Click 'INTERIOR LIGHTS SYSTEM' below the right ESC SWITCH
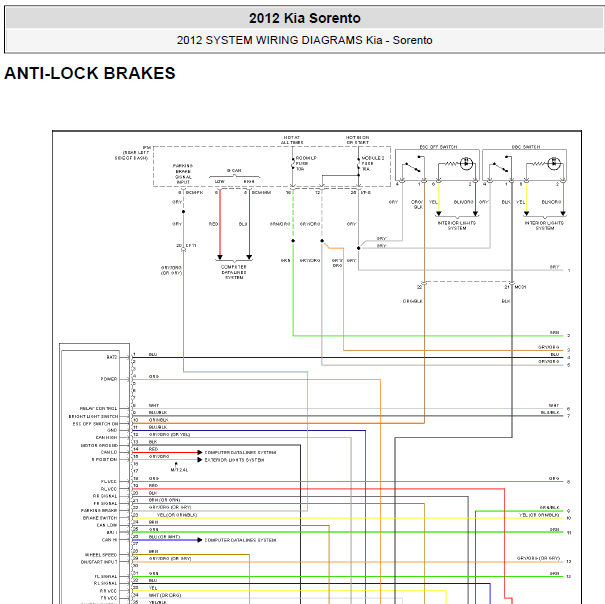 click(544, 225)
